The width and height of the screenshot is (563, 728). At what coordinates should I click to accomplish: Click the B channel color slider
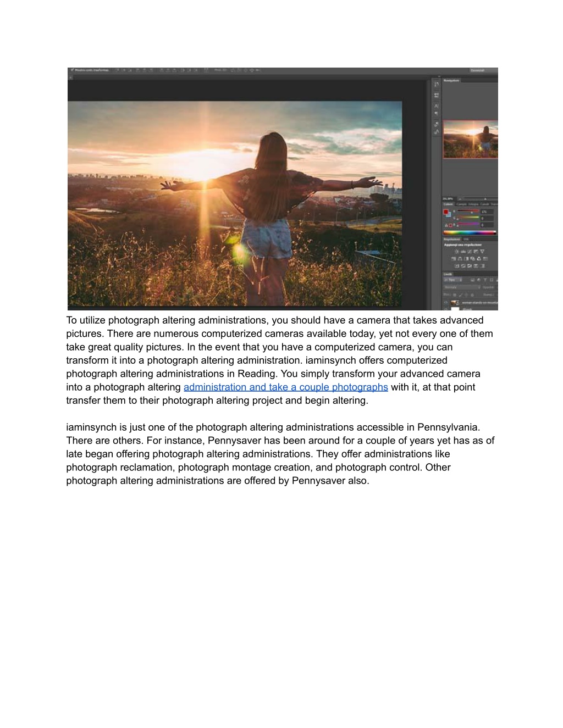pyautogui.click(x=468, y=225)
